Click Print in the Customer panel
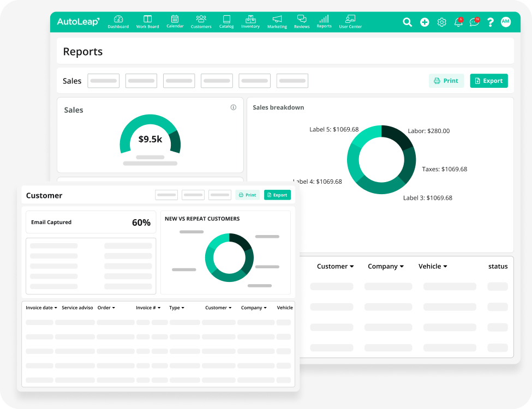The height and width of the screenshot is (409, 532). (x=247, y=195)
